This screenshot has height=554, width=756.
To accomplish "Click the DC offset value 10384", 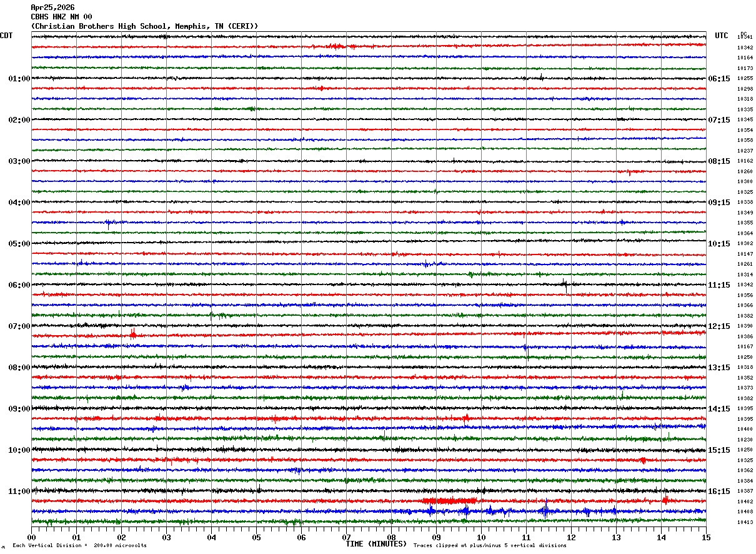I will (745, 481).
